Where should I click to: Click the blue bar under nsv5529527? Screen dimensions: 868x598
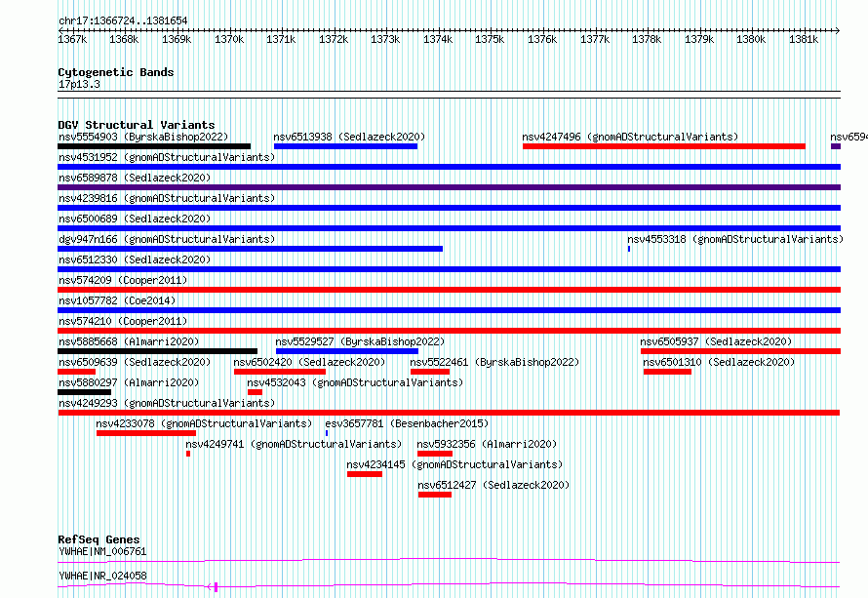pos(347,351)
